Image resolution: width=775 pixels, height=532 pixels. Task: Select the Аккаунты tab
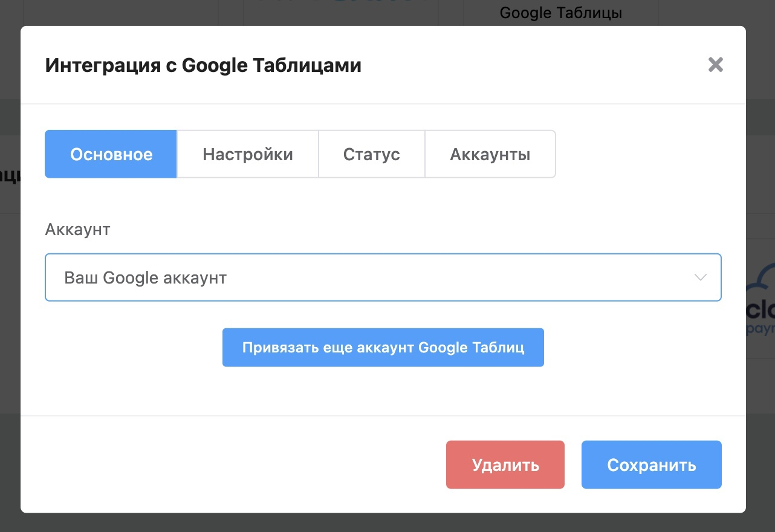pos(490,154)
